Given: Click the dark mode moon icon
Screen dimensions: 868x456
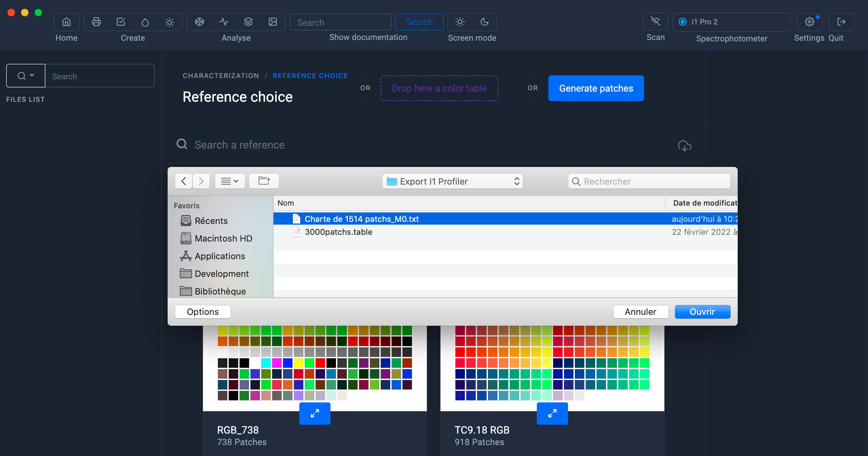Looking at the screenshot, I should (485, 22).
